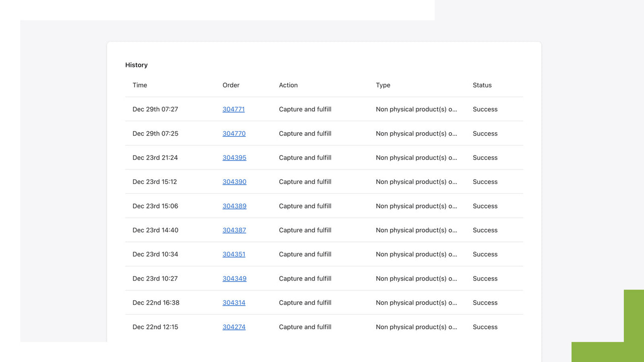
Task: Open order 304314 from history
Action: 233,302
